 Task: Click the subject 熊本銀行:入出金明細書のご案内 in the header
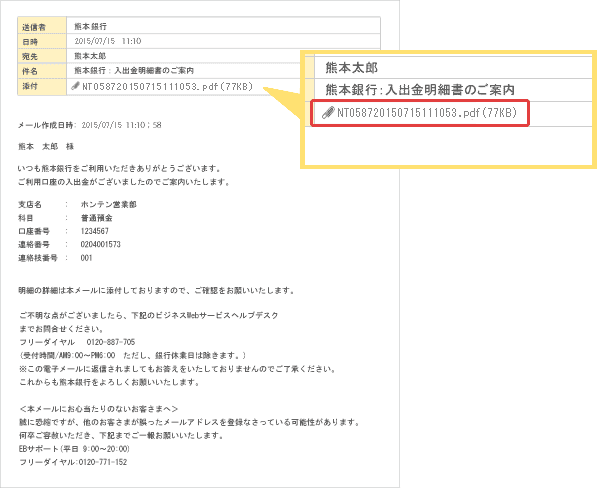(134, 71)
